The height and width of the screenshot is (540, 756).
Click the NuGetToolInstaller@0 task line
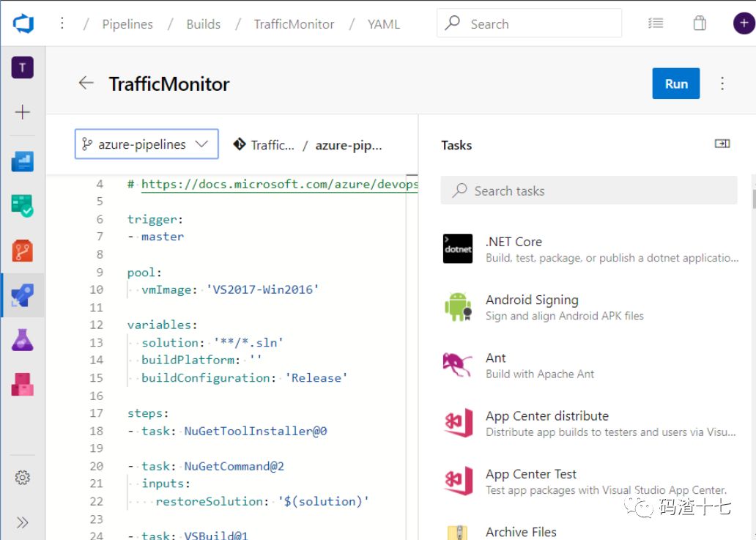227,431
